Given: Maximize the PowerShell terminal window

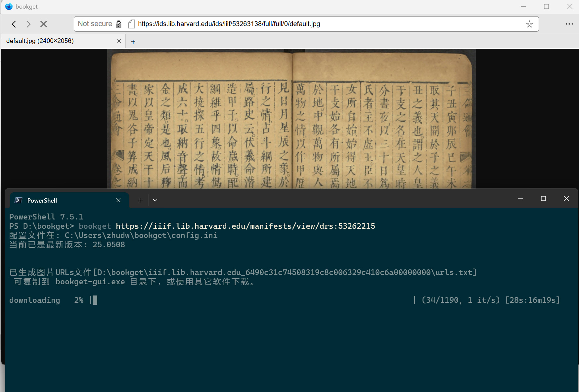Looking at the screenshot, I should click(x=543, y=198).
